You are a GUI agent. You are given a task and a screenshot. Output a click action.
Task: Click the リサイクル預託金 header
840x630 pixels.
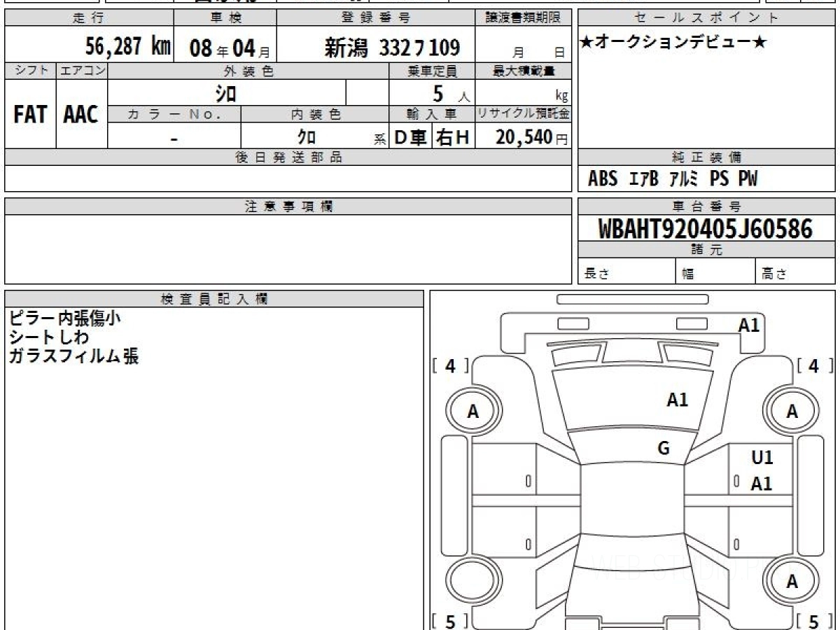[x=524, y=113]
